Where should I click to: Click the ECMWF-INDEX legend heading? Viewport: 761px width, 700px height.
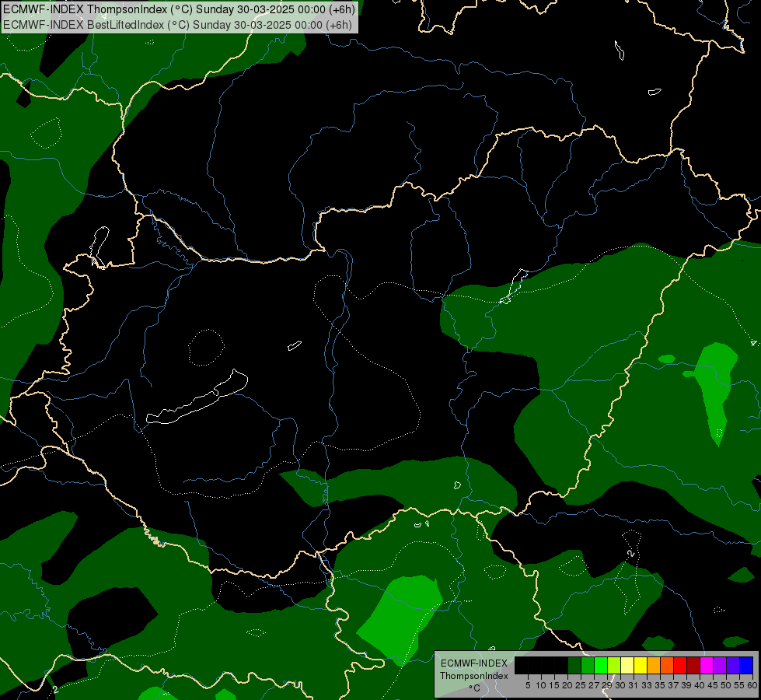click(474, 663)
